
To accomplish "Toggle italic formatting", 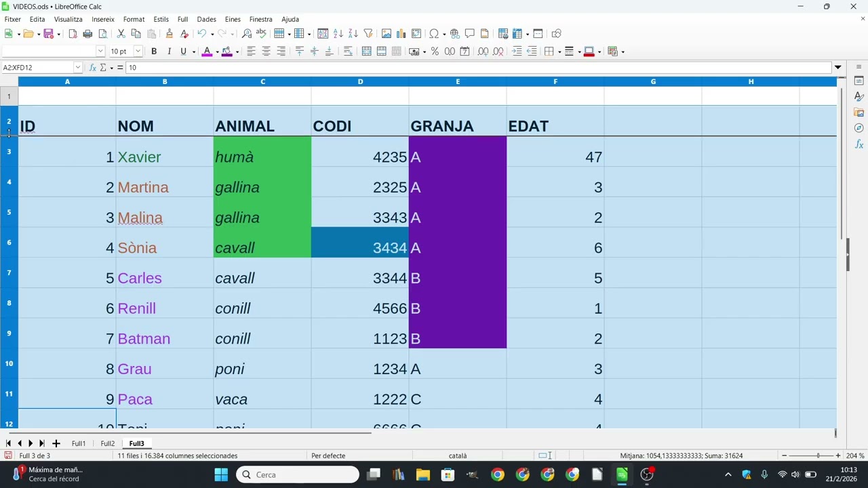I will (169, 52).
